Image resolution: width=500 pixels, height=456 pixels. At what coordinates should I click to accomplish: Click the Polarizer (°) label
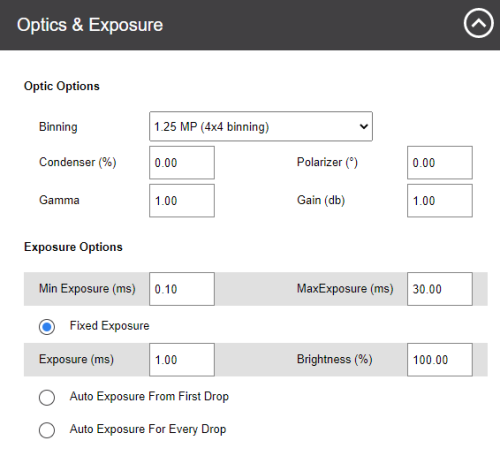coord(327,162)
